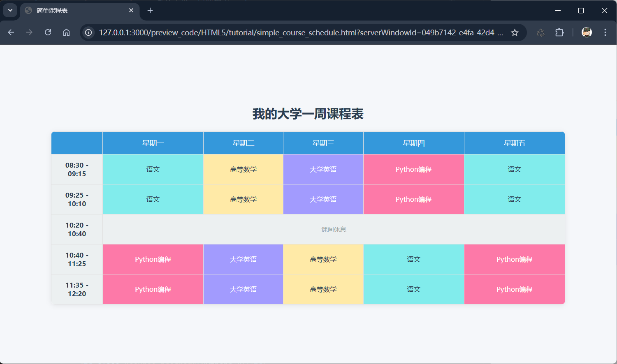Click the 我的大学一周课程表 heading

pos(308,114)
